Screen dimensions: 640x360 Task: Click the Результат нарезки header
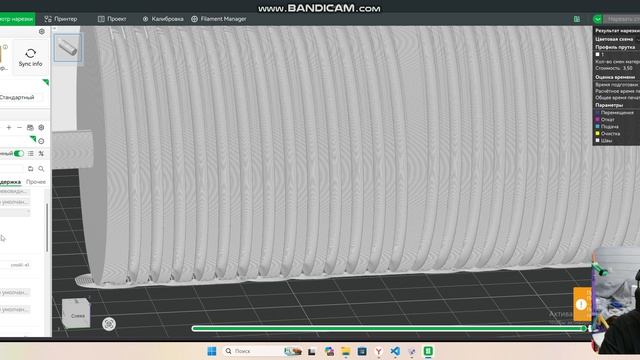pyautogui.click(x=617, y=31)
